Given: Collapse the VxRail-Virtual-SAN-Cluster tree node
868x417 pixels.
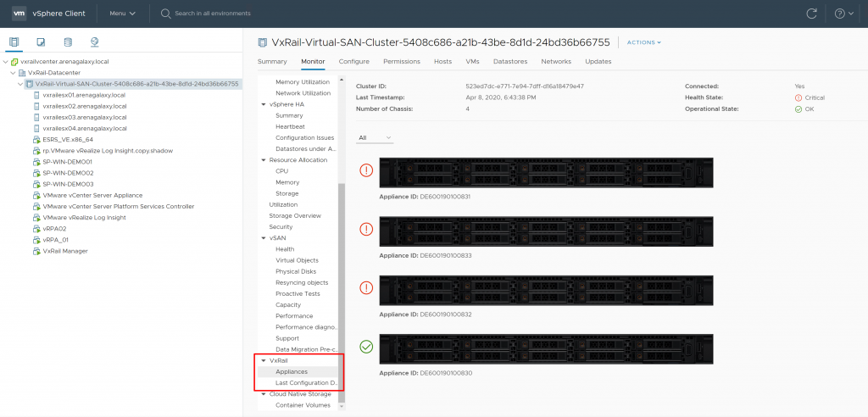Looking at the screenshot, I should point(20,84).
